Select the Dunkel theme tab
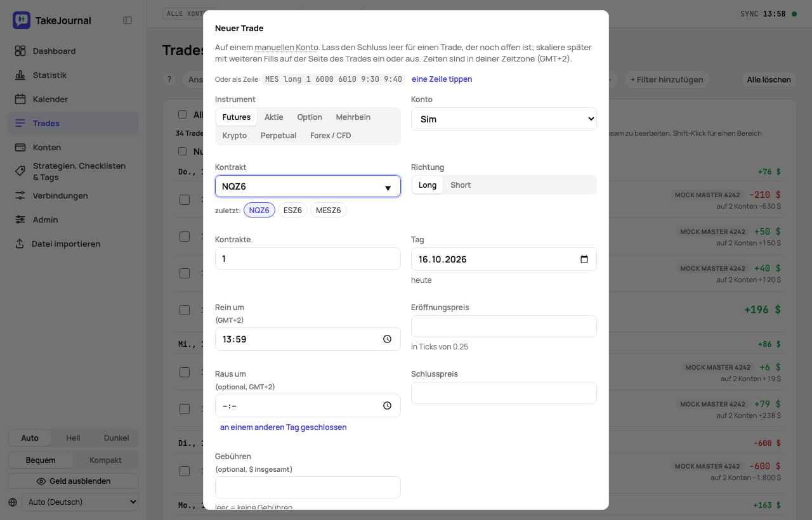This screenshot has height=520, width=812. click(116, 438)
